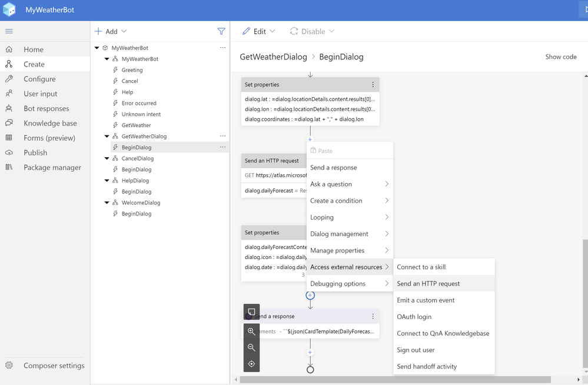Screen dimensions: 588x385
Task: Collapse the MyWeatherBot dialog node
Action: (x=107, y=59)
